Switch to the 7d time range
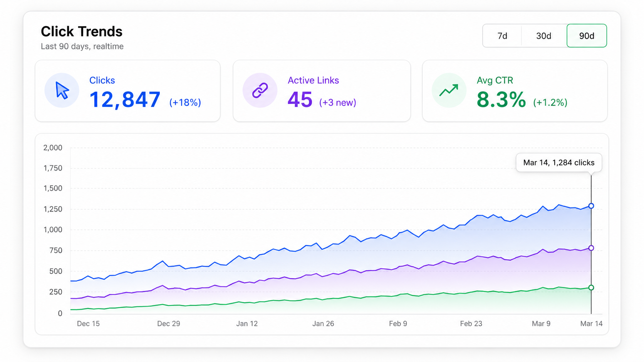The image size is (644, 362). click(502, 36)
